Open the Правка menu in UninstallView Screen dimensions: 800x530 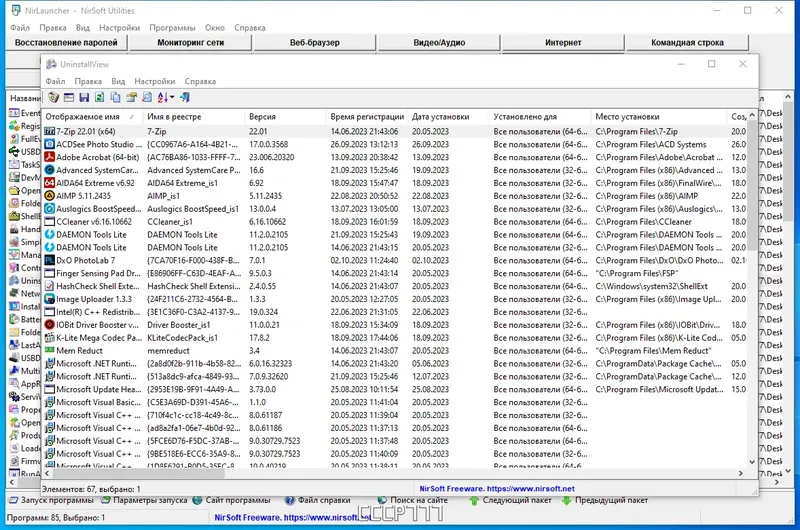point(88,81)
